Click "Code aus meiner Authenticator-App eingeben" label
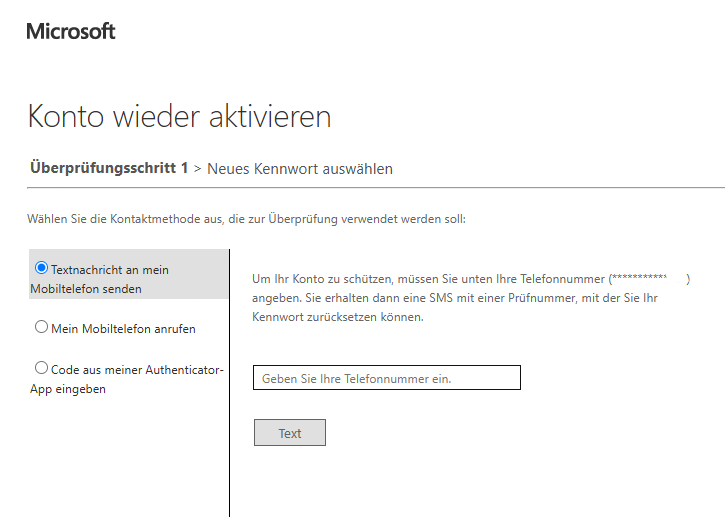 127,379
